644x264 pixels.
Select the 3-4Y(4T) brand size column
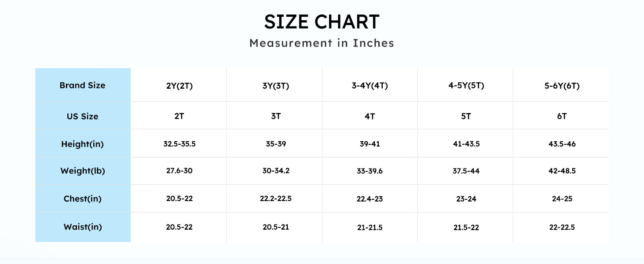370,86
